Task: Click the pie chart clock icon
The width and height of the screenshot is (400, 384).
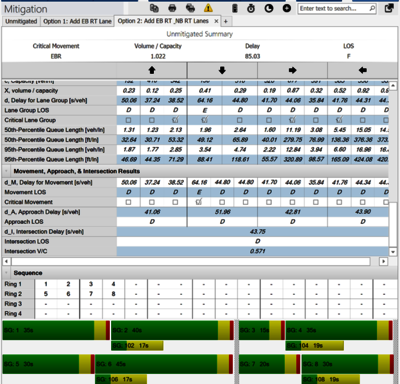Action: 269,8
